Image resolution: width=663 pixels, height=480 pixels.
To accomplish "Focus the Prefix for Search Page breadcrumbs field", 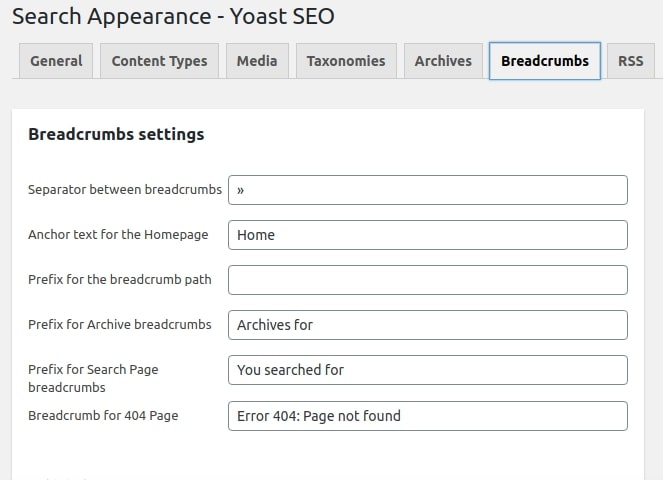I will (427, 370).
